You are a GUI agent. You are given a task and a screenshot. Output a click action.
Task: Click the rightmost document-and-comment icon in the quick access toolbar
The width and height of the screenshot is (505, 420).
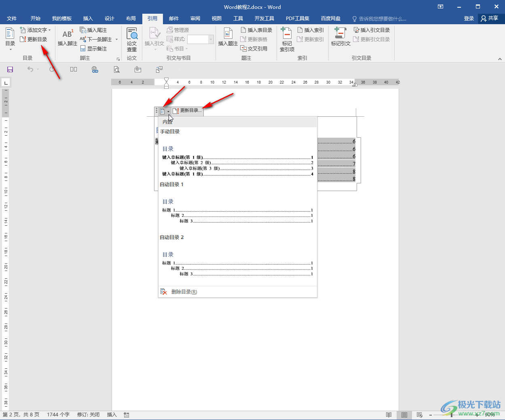(x=159, y=69)
